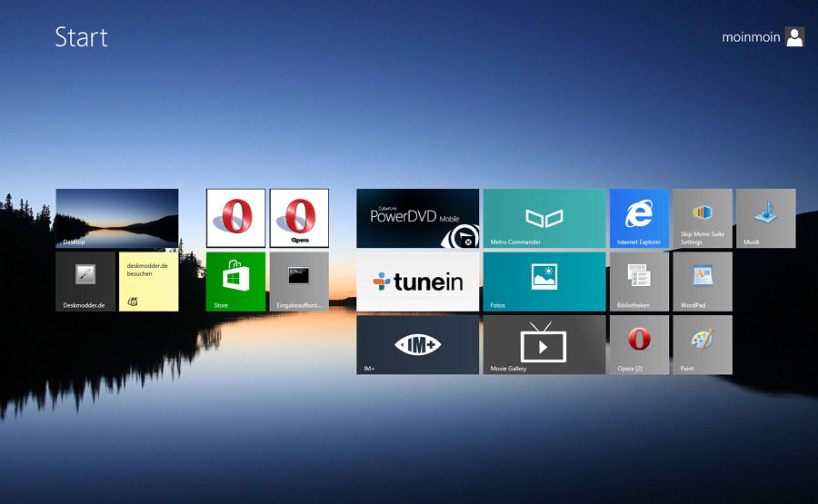818x504 pixels.
Task: Click the Start heading text
Action: point(82,37)
